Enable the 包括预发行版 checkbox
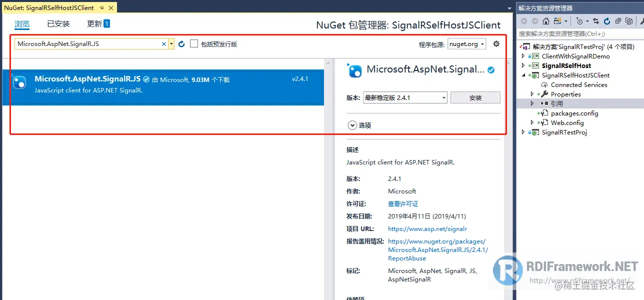Image resolution: width=644 pixels, height=300 pixels. click(193, 43)
